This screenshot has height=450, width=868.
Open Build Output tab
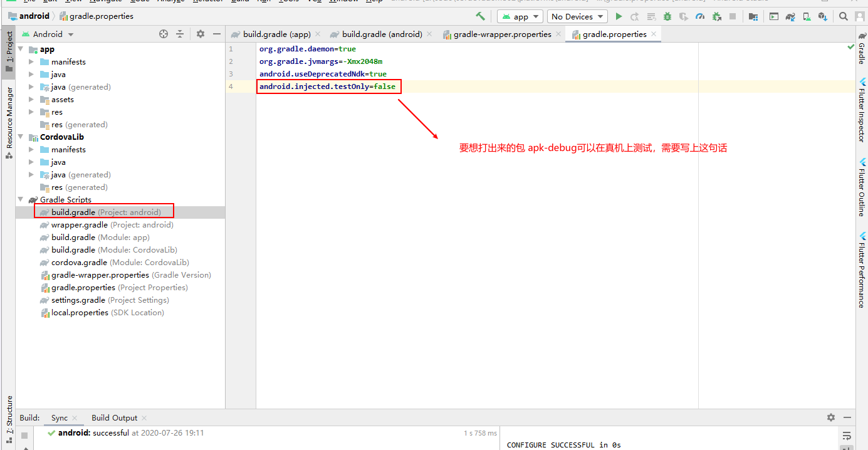(114, 417)
